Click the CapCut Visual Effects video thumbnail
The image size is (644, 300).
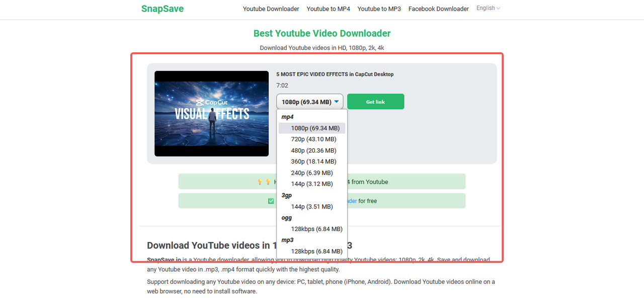(x=211, y=113)
